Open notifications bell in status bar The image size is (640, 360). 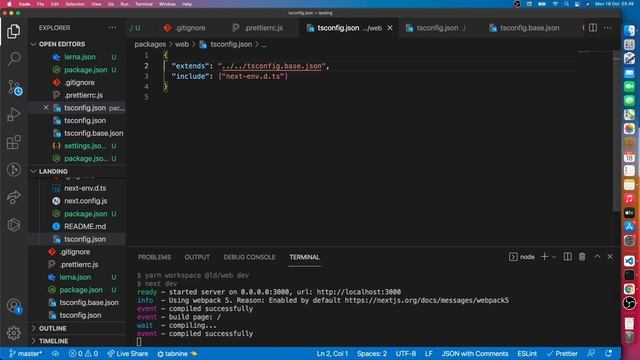pyautogui.click(x=609, y=353)
